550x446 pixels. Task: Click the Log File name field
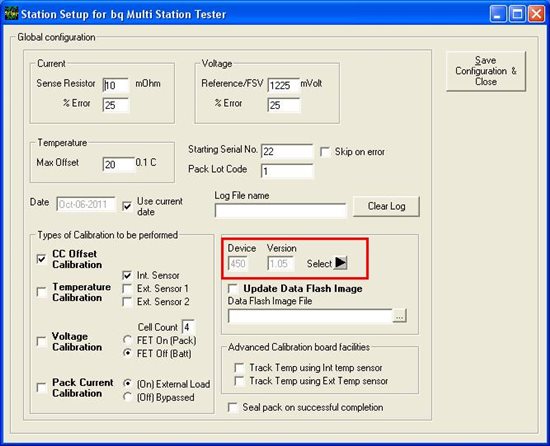click(x=280, y=210)
